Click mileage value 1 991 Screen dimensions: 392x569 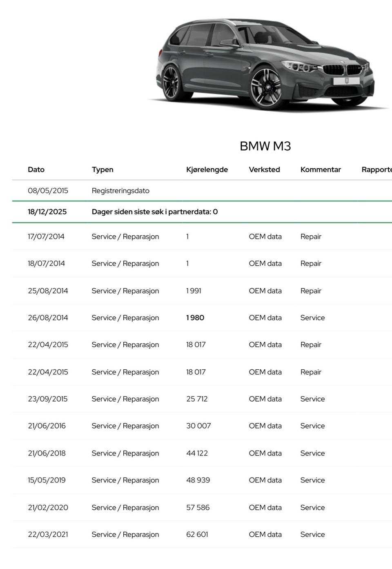(194, 291)
